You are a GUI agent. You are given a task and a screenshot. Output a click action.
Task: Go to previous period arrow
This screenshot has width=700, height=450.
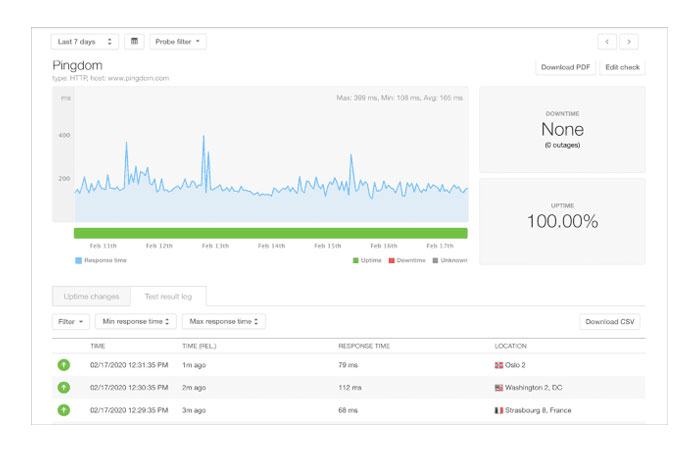pos(607,41)
